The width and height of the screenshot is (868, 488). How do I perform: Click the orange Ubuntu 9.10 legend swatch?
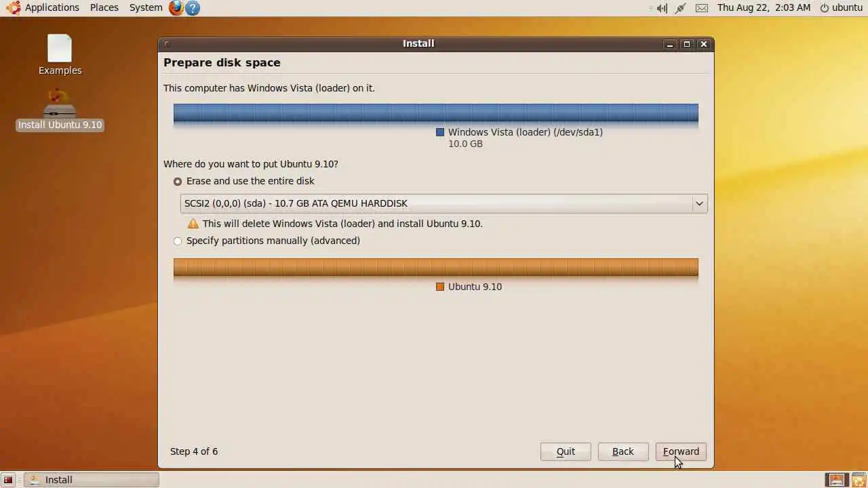pyautogui.click(x=440, y=287)
